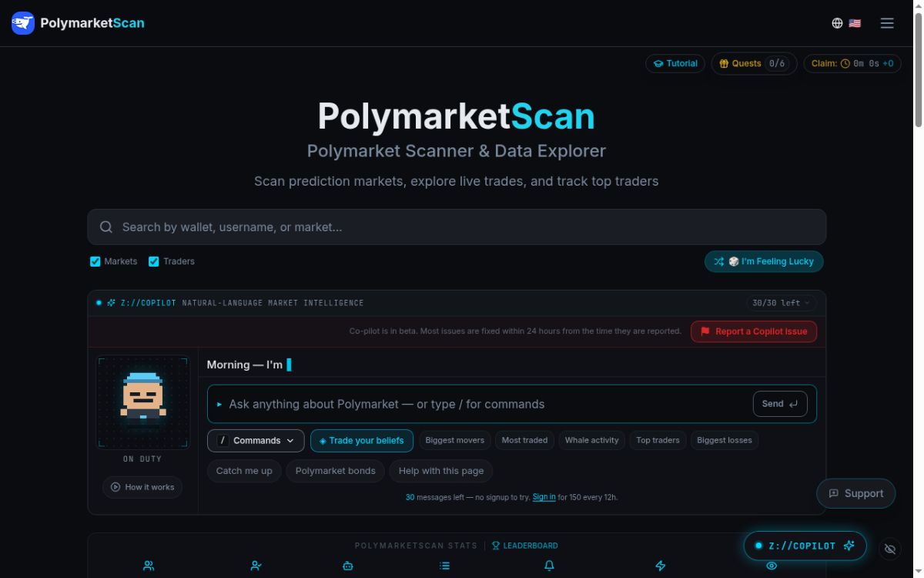Expand the 30/30 left dropdown
924x578 pixels.
[x=781, y=303]
